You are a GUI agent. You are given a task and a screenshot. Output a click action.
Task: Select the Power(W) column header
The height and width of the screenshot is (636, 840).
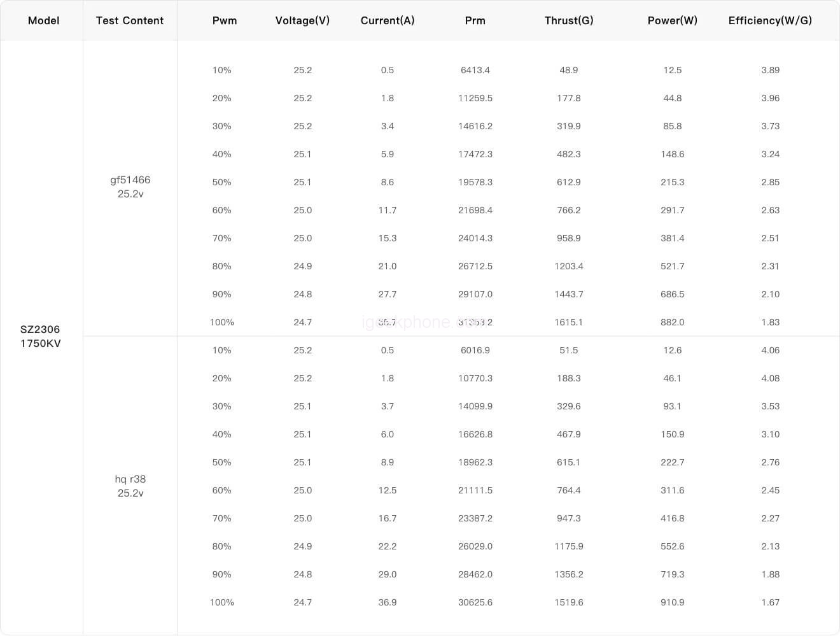pos(673,20)
